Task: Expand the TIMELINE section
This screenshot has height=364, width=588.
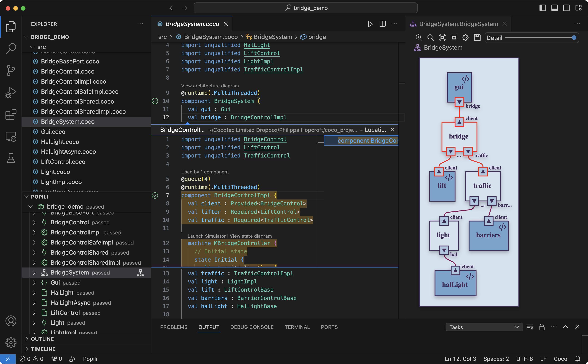Action: [x=27, y=349]
